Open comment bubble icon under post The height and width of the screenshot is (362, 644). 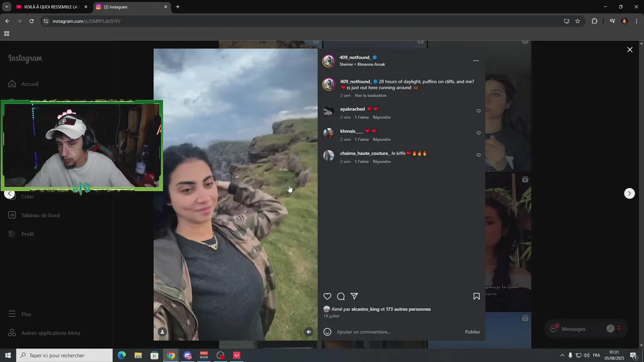coord(341,297)
